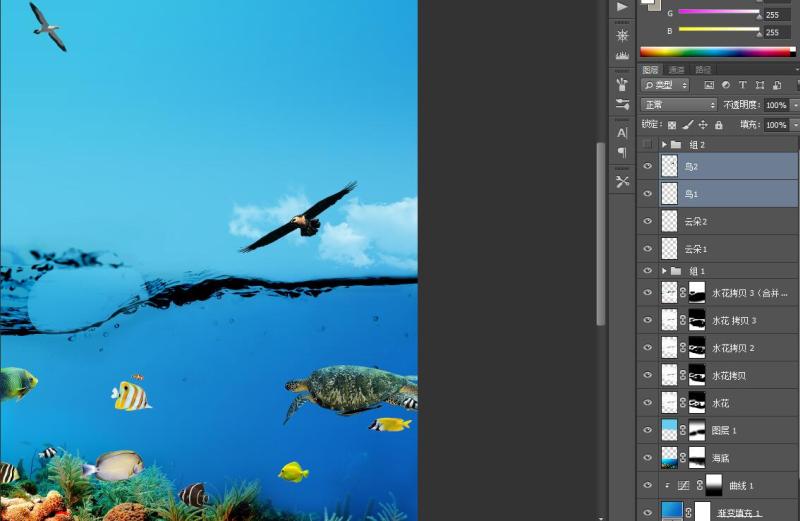
Task: Hide the 水花 拷贝 3 layer eye
Action: 647,320
